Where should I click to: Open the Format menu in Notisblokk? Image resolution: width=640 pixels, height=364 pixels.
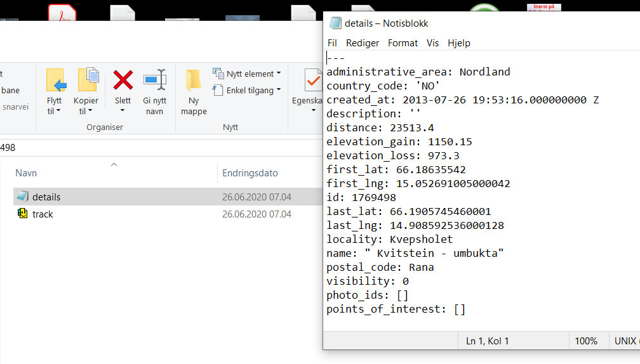(403, 43)
